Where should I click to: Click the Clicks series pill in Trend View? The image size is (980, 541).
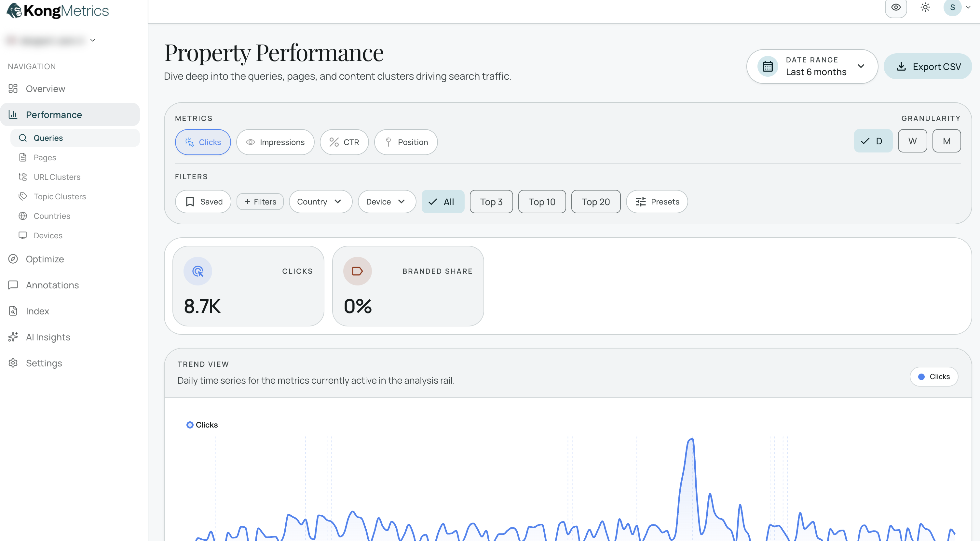coord(933,376)
